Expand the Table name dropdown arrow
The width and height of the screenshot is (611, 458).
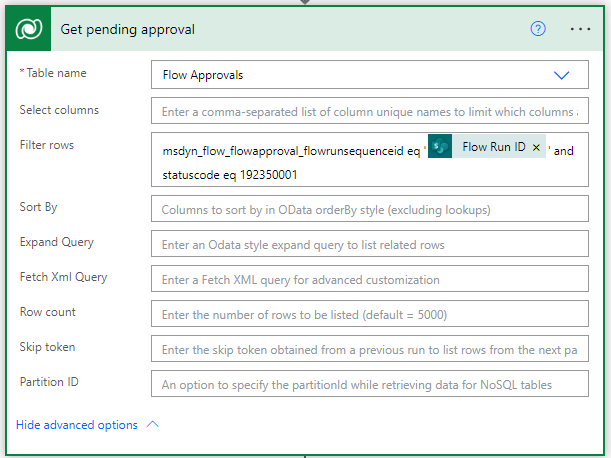562,75
